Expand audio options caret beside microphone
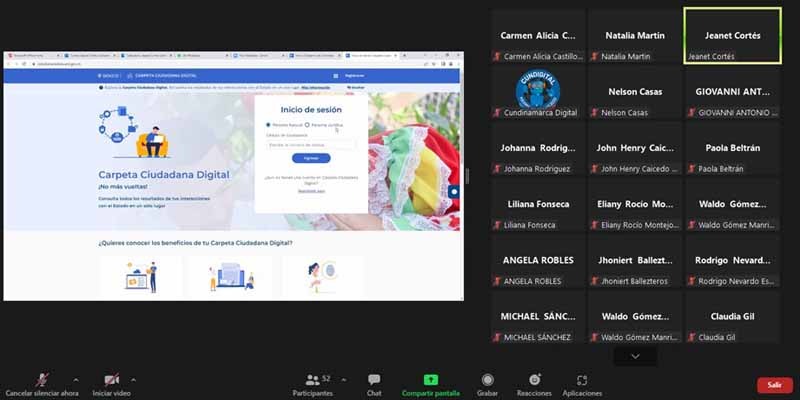 tap(76, 380)
